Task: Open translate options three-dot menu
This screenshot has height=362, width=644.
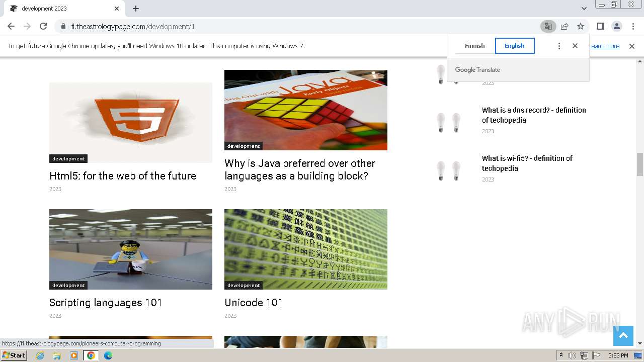Action: pyautogui.click(x=559, y=46)
